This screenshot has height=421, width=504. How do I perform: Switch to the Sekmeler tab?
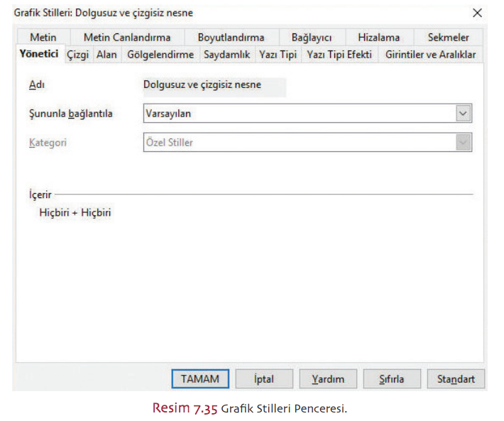pos(448,38)
